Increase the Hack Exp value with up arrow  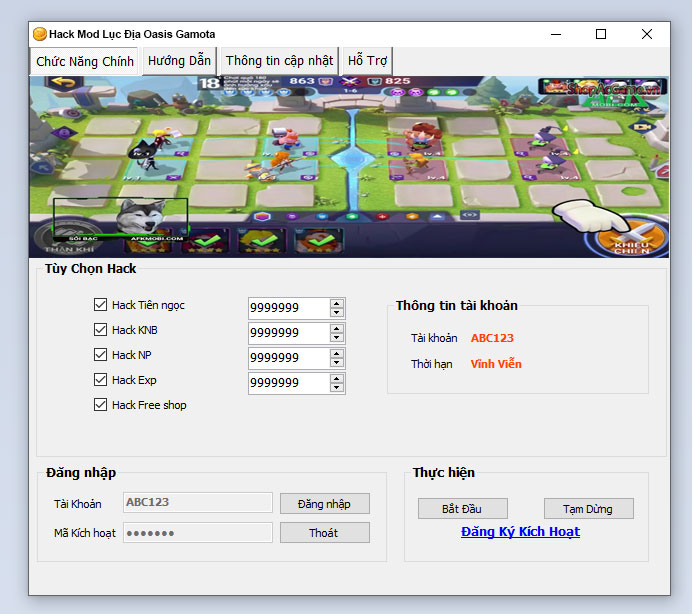pos(337,379)
